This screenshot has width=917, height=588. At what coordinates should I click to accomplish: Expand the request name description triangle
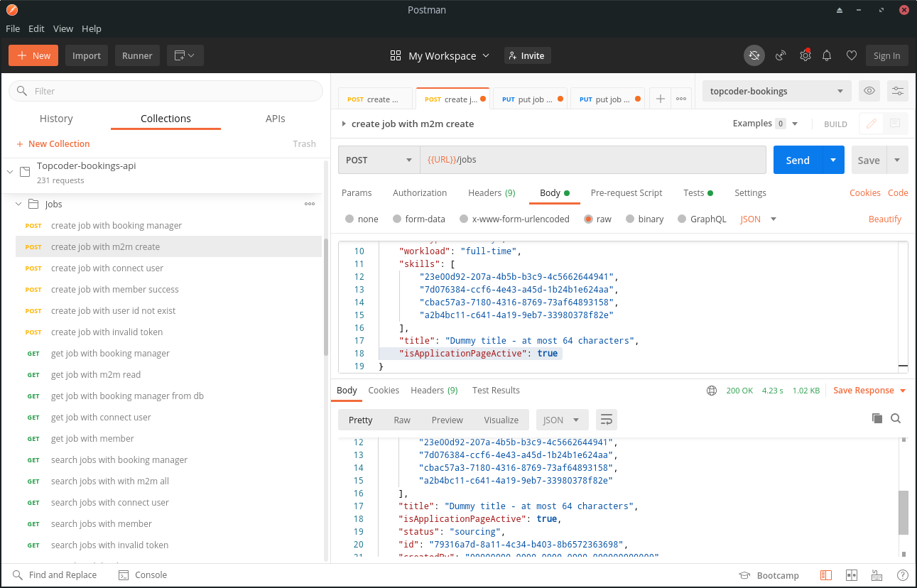pyautogui.click(x=344, y=124)
